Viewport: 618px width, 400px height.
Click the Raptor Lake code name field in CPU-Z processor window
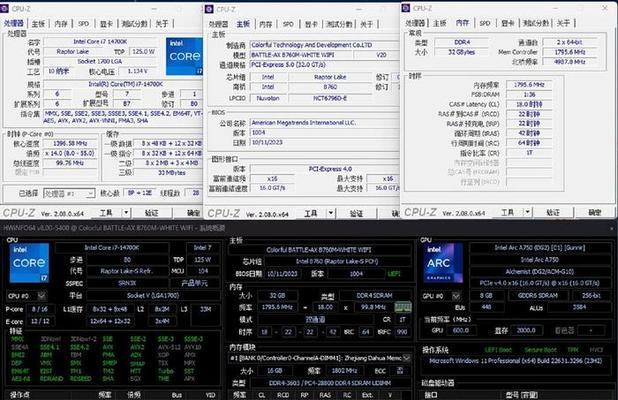[73, 51]
